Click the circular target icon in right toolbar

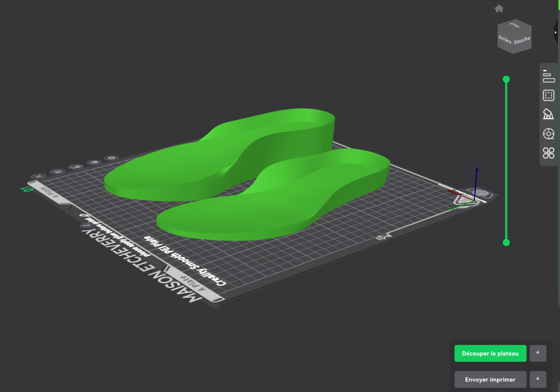coord(548,134)
